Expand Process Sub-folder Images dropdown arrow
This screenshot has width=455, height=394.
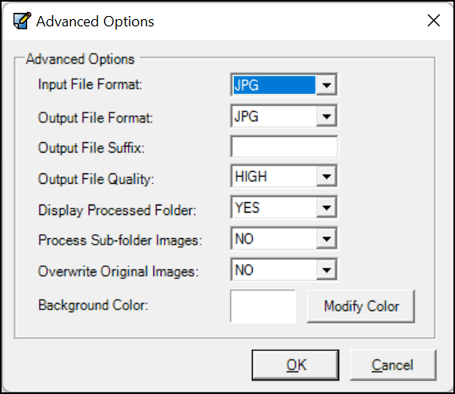326,239
